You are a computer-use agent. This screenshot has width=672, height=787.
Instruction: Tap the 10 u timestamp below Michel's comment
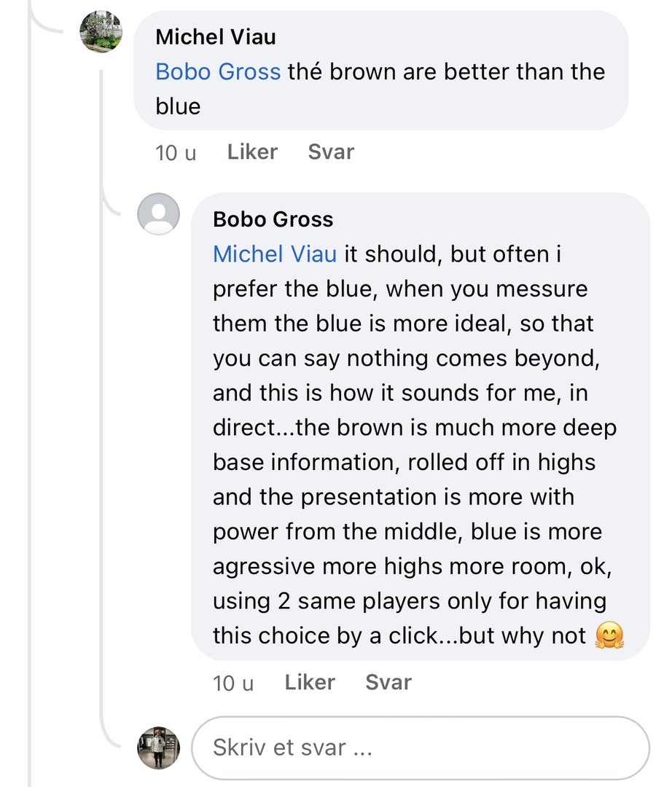(176, 152)
